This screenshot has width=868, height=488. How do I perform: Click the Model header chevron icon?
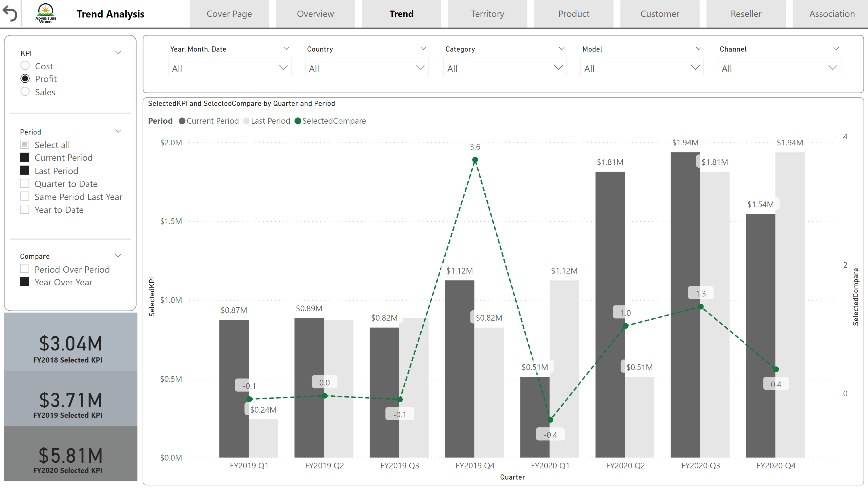[699, 49]
